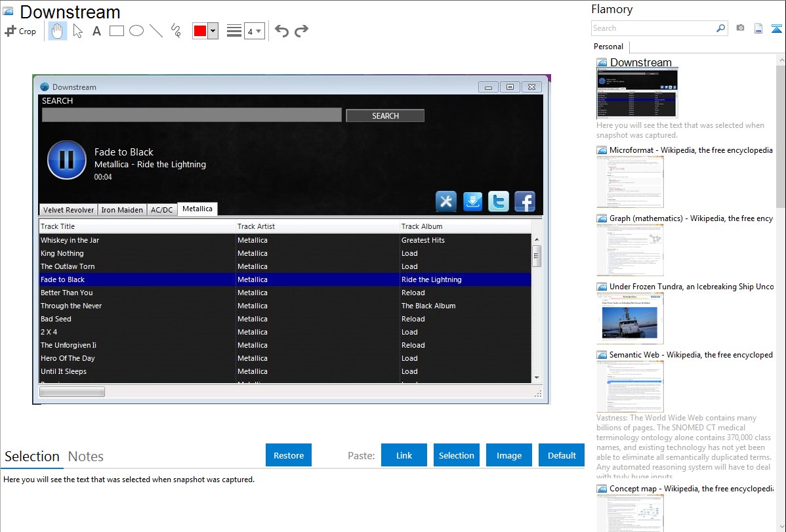786x532 pixels.
Task: Select the Better Than You track
Action: click(285, 293)
